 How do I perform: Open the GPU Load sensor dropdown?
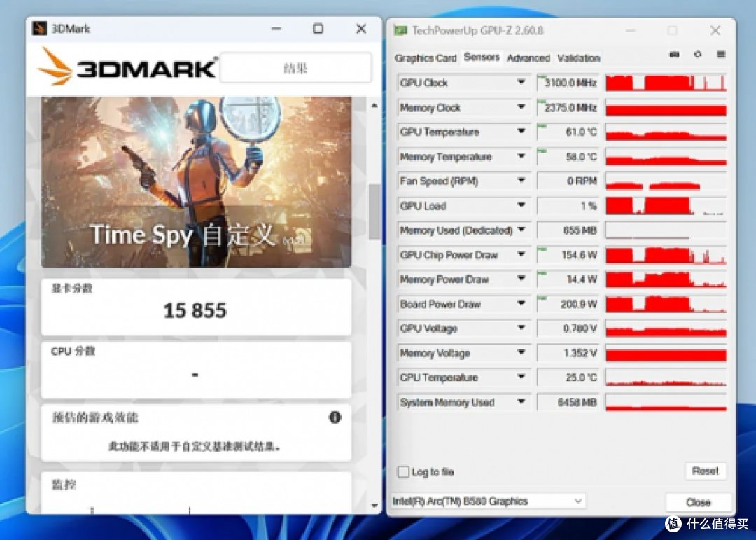(521, 205)
